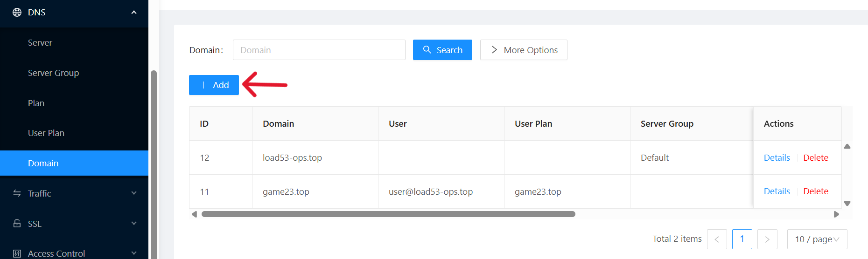The height and width of the screenshot is (259, 868).
Task: Click the Add domain button
Action: click(214, 85)
